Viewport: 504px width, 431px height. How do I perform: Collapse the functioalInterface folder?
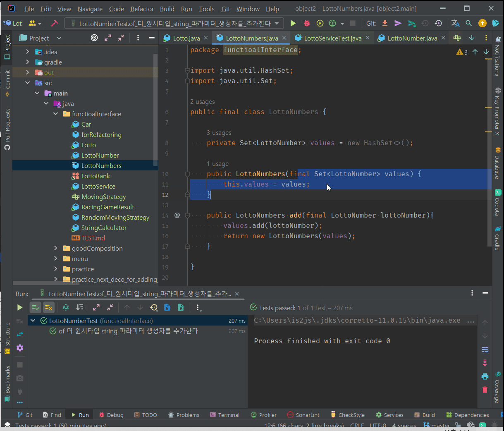56,114
